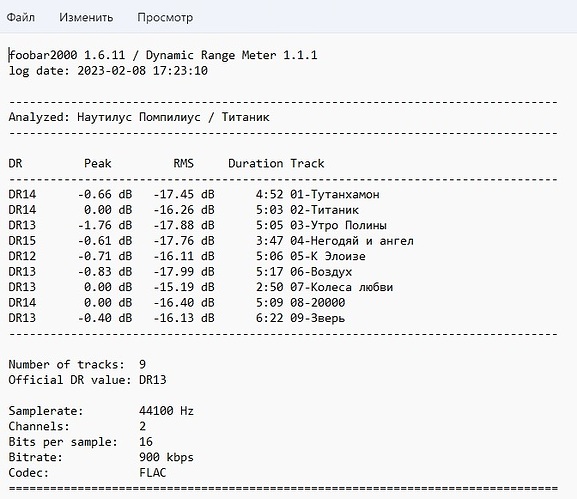Viewport: 577px width, 499px height.
Task: Click duration 4:52
Action: tap(270, 194)
